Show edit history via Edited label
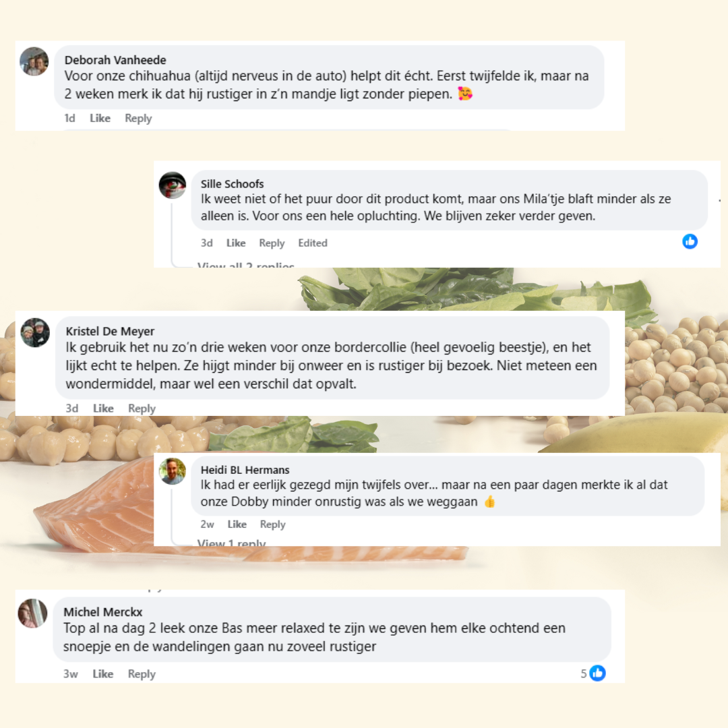The image size is (728, 728). 313,243
